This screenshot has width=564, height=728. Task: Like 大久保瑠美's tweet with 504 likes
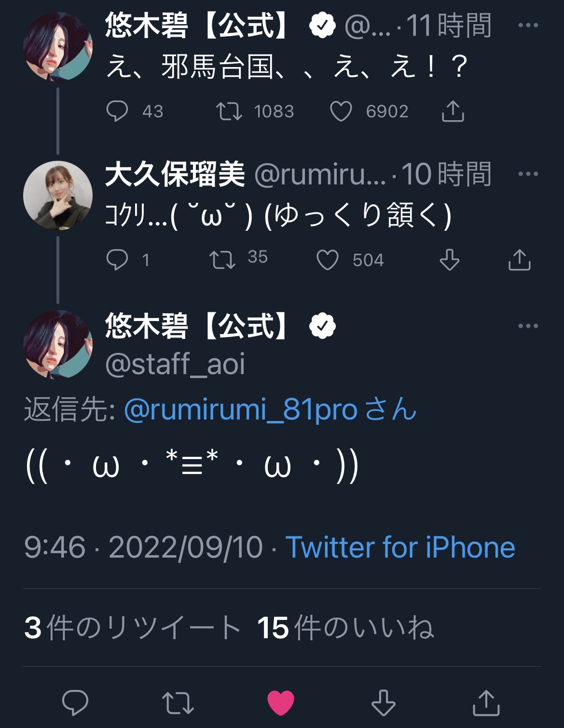click(x=328, y=260)
